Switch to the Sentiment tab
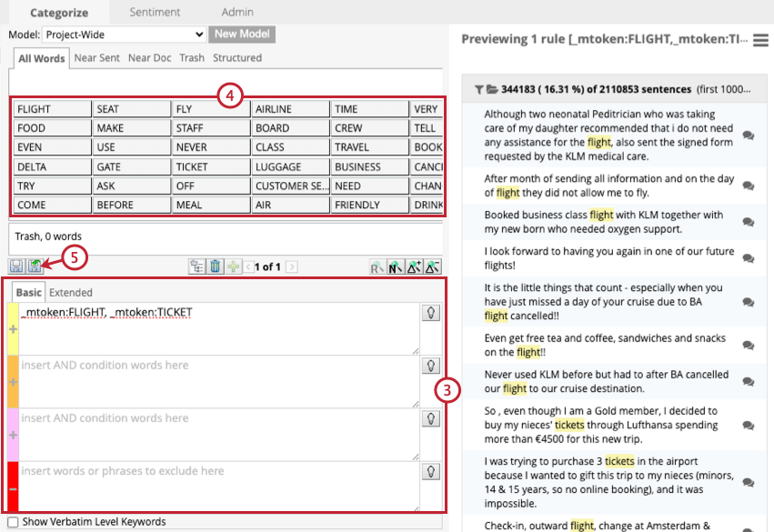 (155, 12)
